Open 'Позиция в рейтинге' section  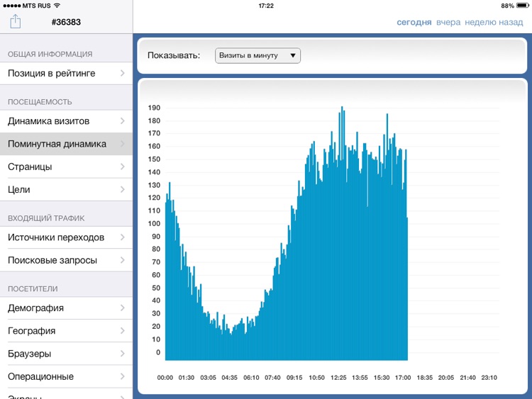66,73
